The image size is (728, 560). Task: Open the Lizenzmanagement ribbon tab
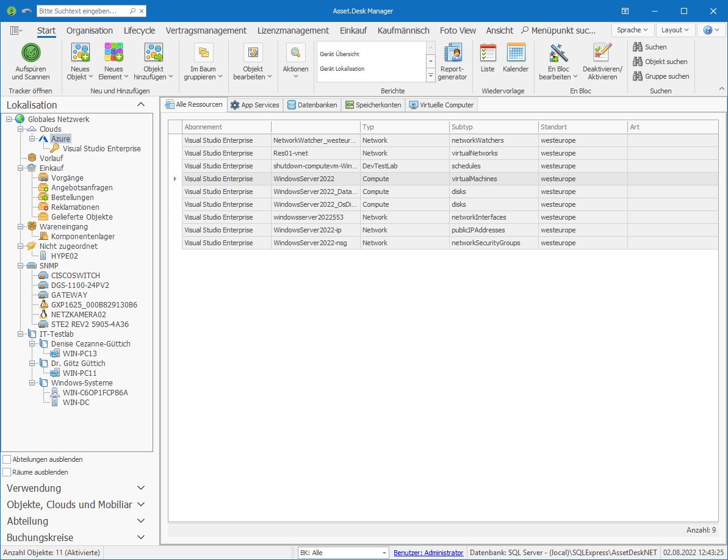(x=293, y=31)
